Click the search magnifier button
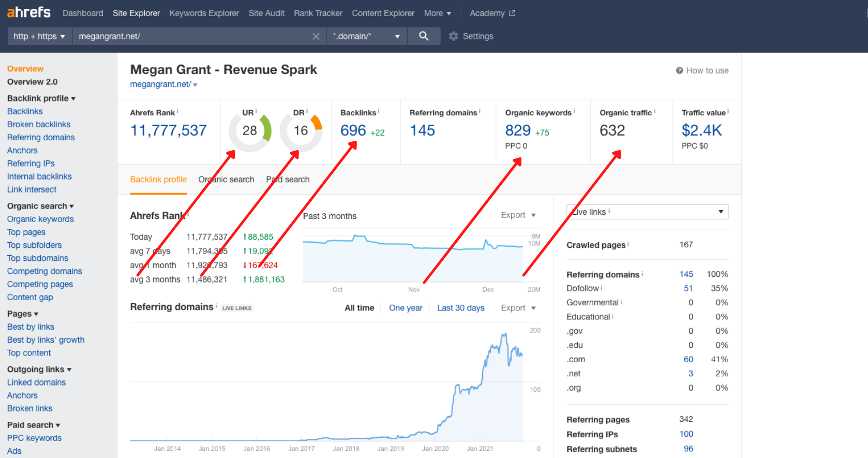The image size is (868, 458). [424, 36]
